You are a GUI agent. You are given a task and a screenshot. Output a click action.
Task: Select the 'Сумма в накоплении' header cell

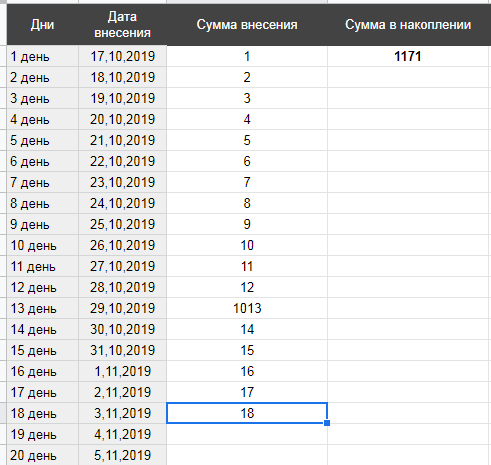tap(409, 25)
